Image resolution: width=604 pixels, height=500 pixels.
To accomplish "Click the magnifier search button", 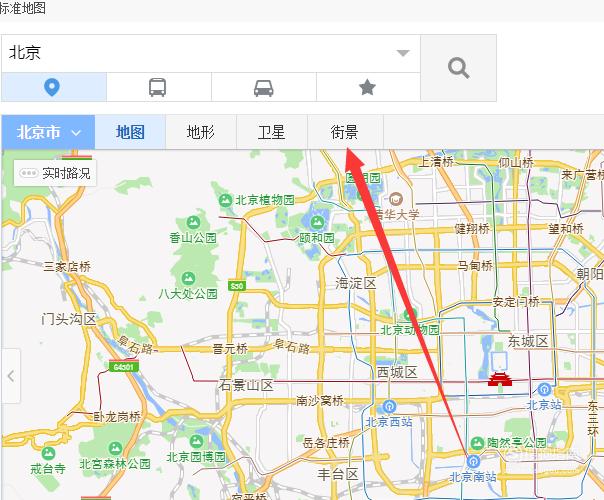I will click(458, 68).
